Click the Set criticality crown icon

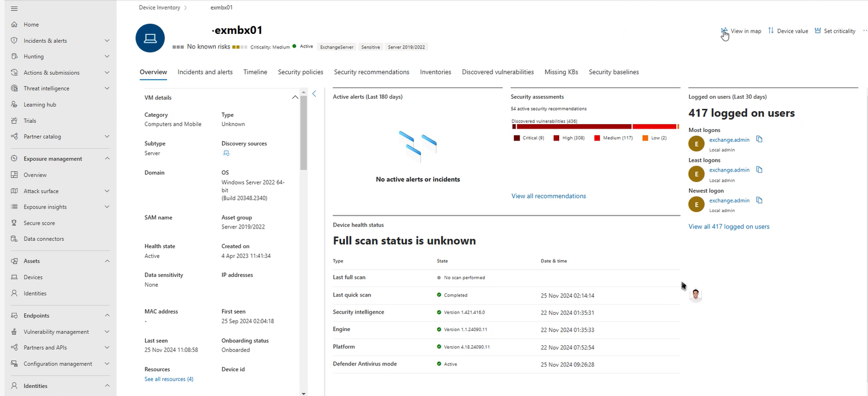pos(818,31)
